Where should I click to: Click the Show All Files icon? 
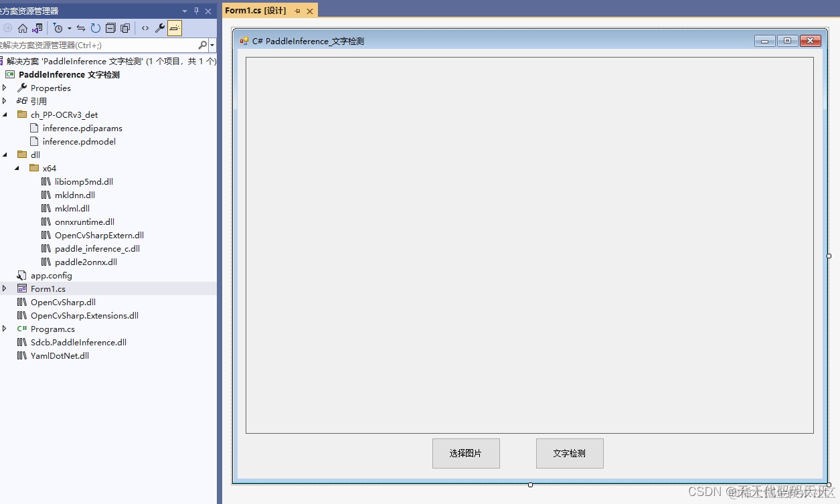(x=125, y=28)
